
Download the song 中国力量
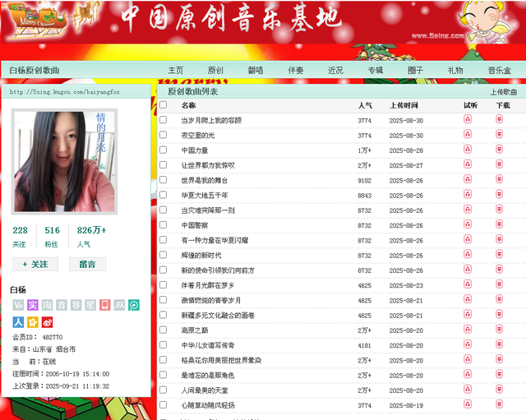[x=499, y=150]
